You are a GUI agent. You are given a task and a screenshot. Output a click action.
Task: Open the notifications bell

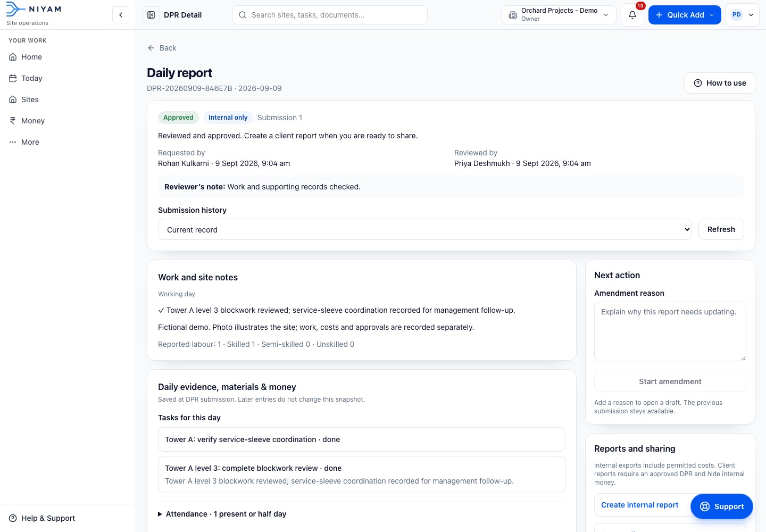coord(632,15)
